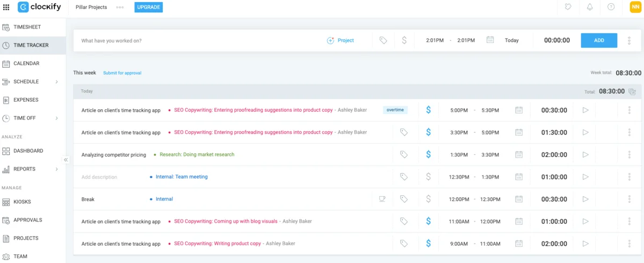The image size is (644, 263).
Task: Open workspace options next to Pillar Projects
Action: 120,8
